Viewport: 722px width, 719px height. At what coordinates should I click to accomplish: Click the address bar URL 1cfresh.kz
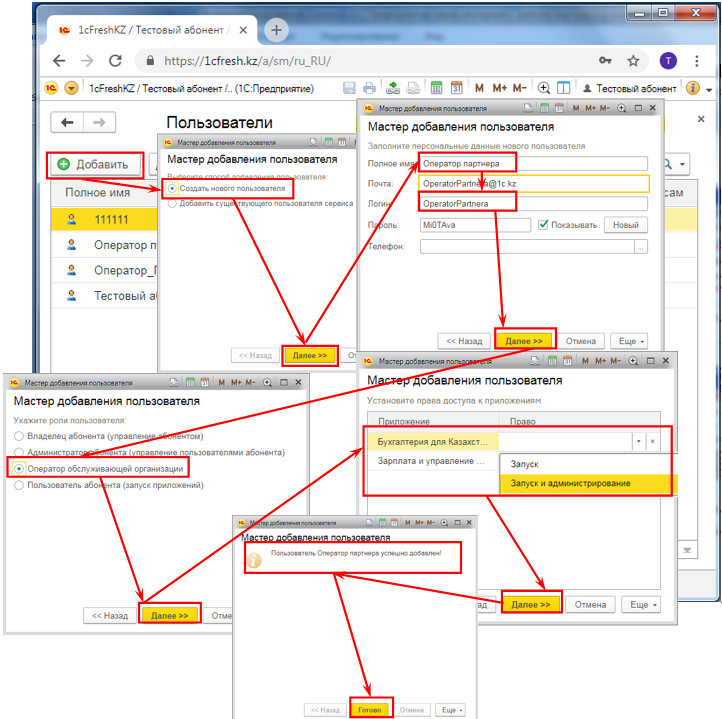point(247,61)
